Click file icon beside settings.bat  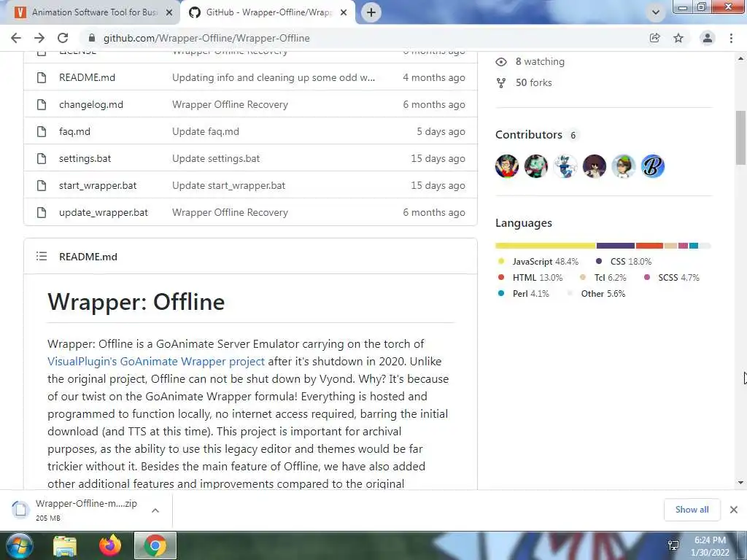[42, 158]
